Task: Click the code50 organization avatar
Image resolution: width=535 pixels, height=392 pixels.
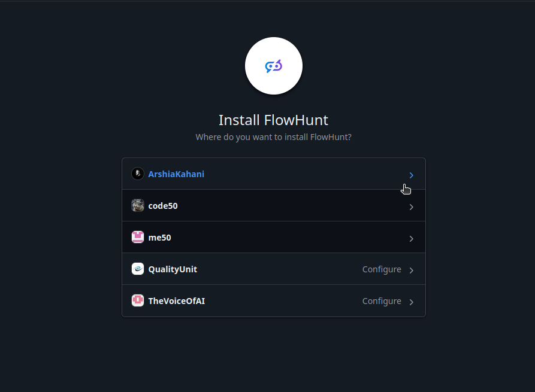Action: pyautogui.click(x=137, y=205)
